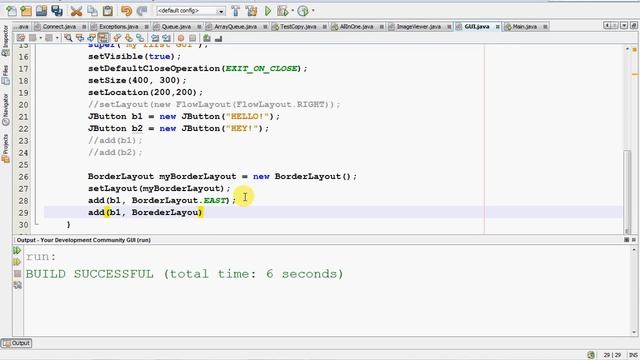
Task: Open the Files side panel
Action: click(5, 75)
